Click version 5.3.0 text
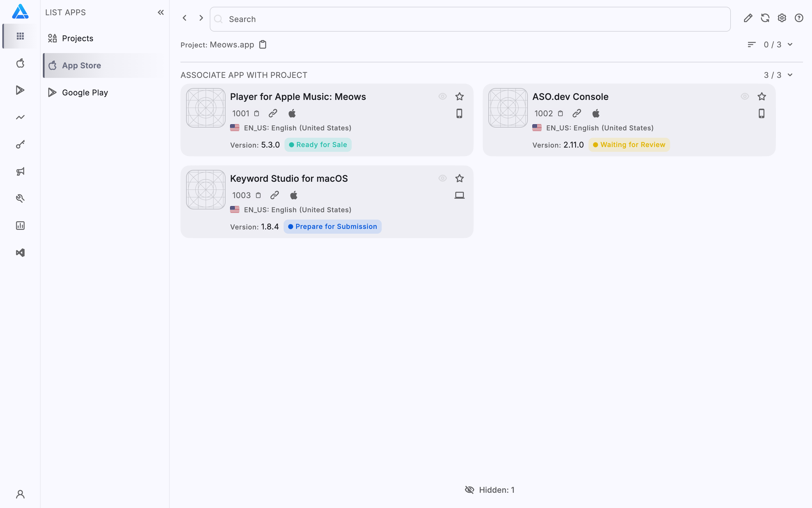Image resolution: width=812 pixels, height=508 pixels. (x=270, y=145)
